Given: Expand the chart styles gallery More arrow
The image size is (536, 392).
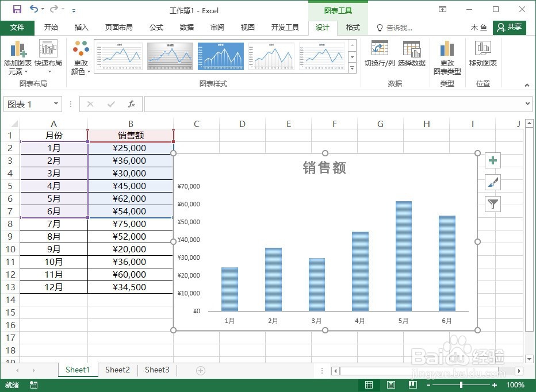Looking at the screenshot, I should point(353,68).
